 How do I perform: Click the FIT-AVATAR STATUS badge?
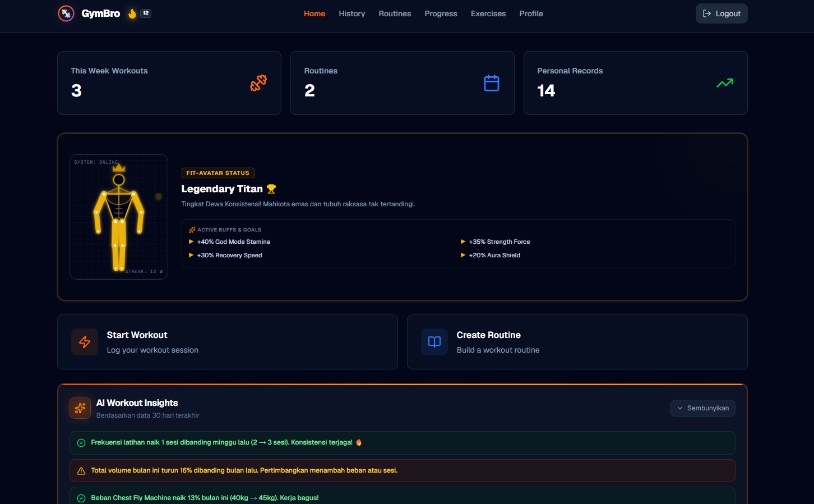218,173
